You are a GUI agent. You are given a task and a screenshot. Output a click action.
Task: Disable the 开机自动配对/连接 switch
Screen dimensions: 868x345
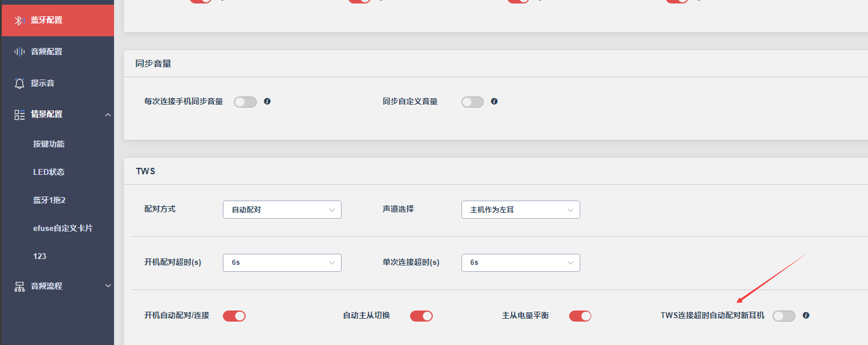pos(235,316)
